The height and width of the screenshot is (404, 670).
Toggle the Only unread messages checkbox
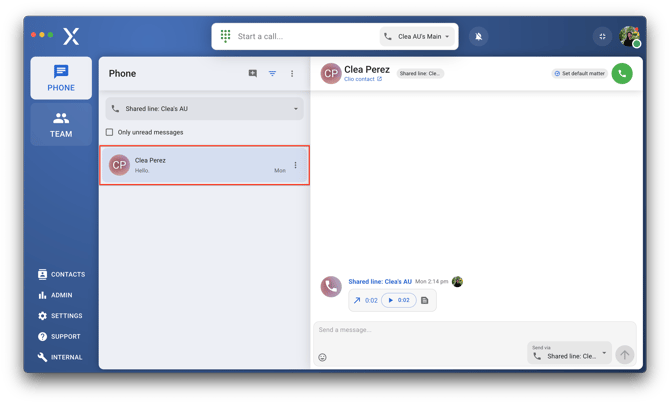pyautogui.click(x=110, y=132)
